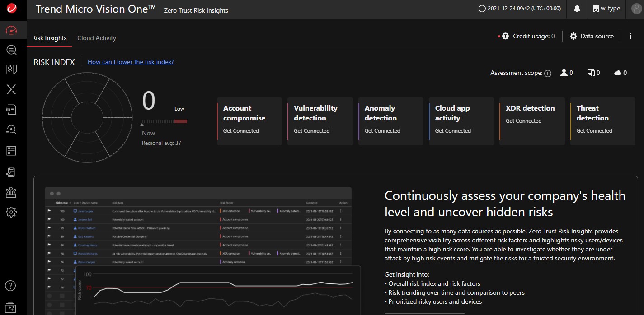Open the lock and list sidebar icon
The height and width of the screenshot is (315, 644).
11,109
